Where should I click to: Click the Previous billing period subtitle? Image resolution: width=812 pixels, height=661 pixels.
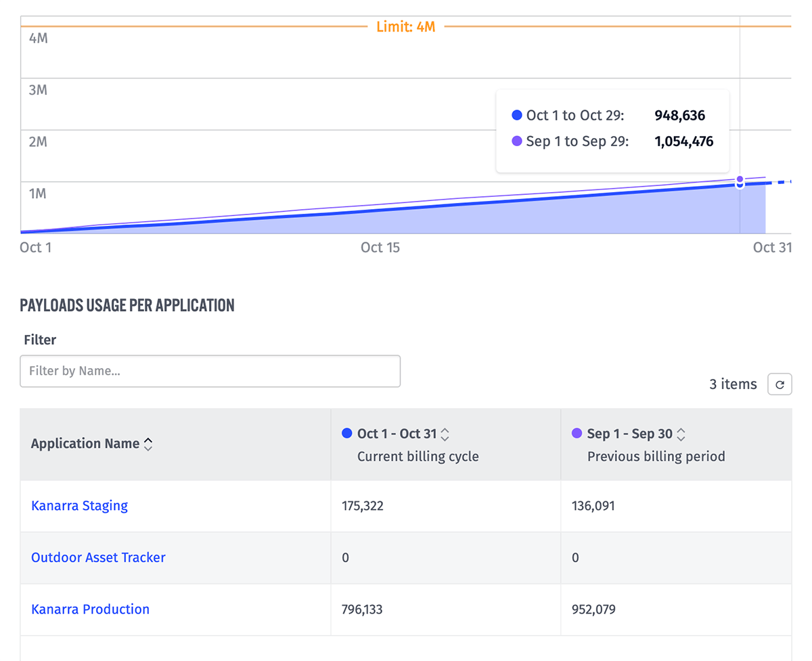[x=656, y=457]
